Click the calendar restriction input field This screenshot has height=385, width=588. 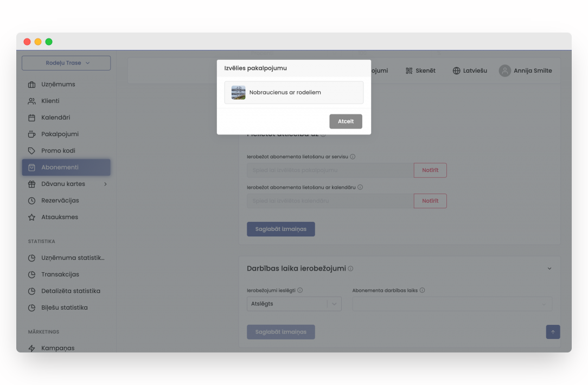click(x=330, y=201)
